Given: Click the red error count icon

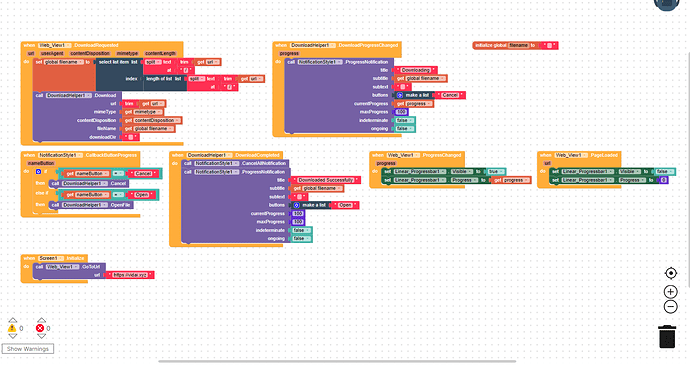Looking at the screenshot, I should coord(40,328).
